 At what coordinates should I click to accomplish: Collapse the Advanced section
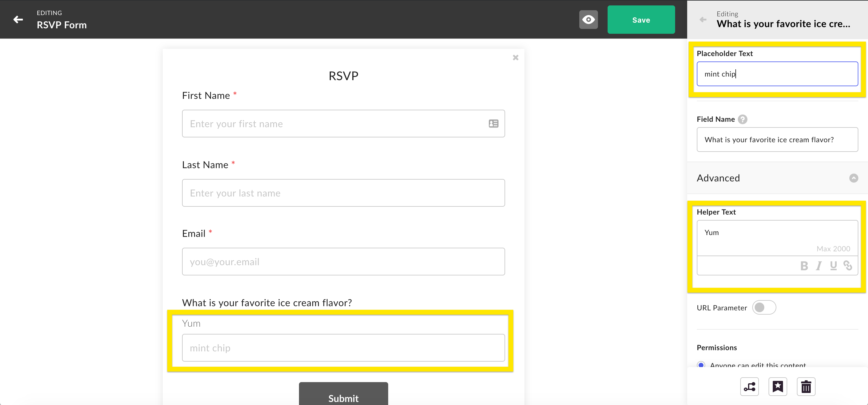coord(854,178)
